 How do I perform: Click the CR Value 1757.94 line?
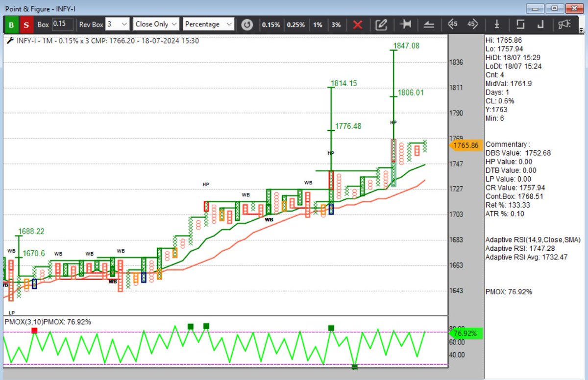515,188
